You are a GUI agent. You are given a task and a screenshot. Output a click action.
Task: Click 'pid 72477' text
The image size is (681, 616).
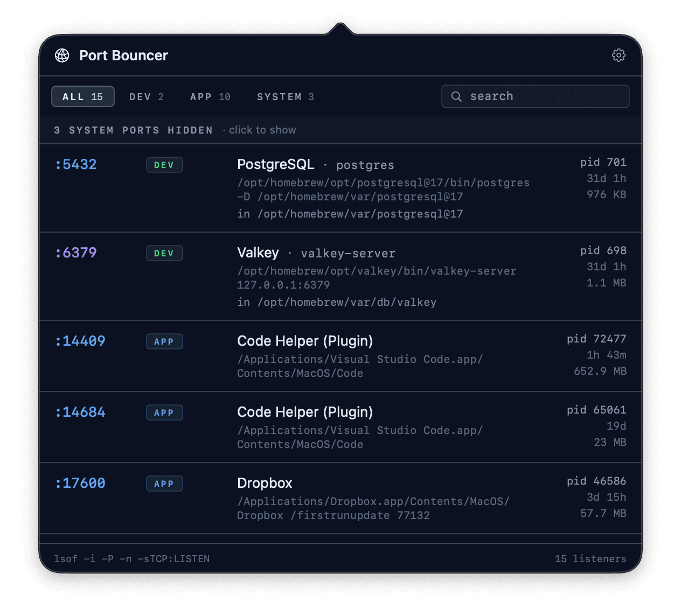pos(596,339)
